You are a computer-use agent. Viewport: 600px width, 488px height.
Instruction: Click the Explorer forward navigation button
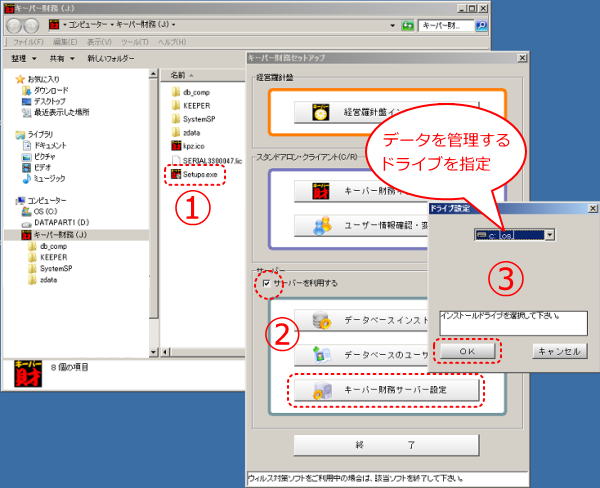click(x=31, y=26)
